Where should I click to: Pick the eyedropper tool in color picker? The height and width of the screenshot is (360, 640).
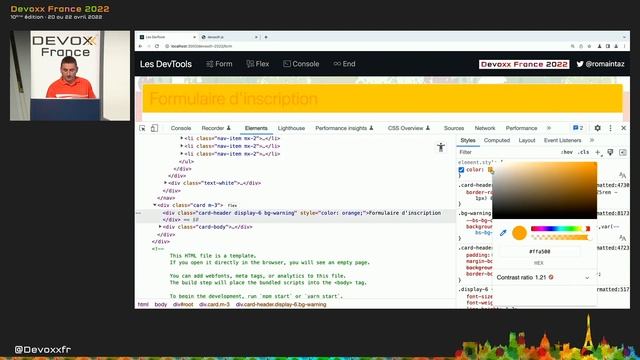(x=503, y=233)
